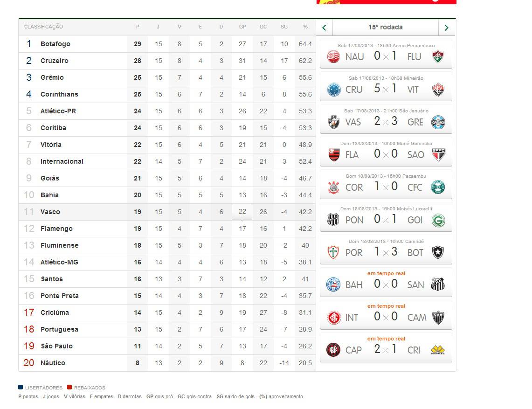Go to the previous rodada with left arrow
Screen dimensions: 532x409
(x=325, y=28)
